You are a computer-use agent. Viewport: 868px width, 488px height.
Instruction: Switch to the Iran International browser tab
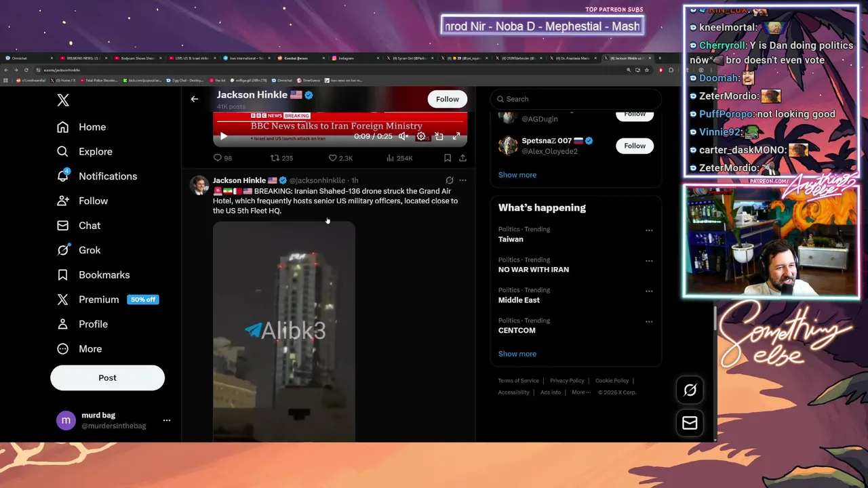(245, 58)
